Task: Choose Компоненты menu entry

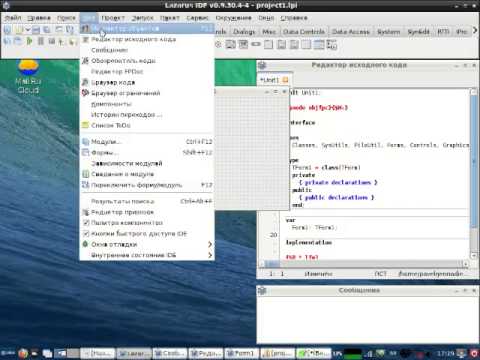Action: click(147, 104)
